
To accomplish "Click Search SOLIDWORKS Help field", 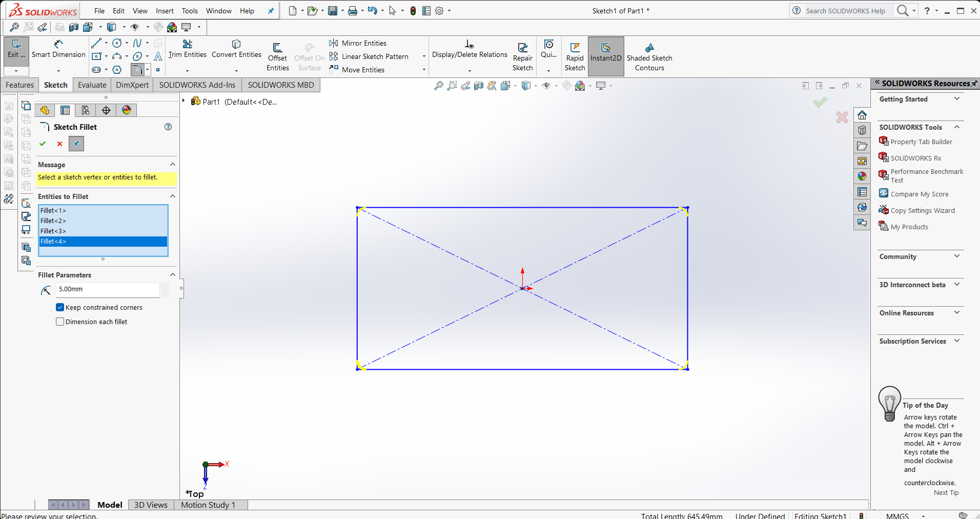I will [848, 11].
